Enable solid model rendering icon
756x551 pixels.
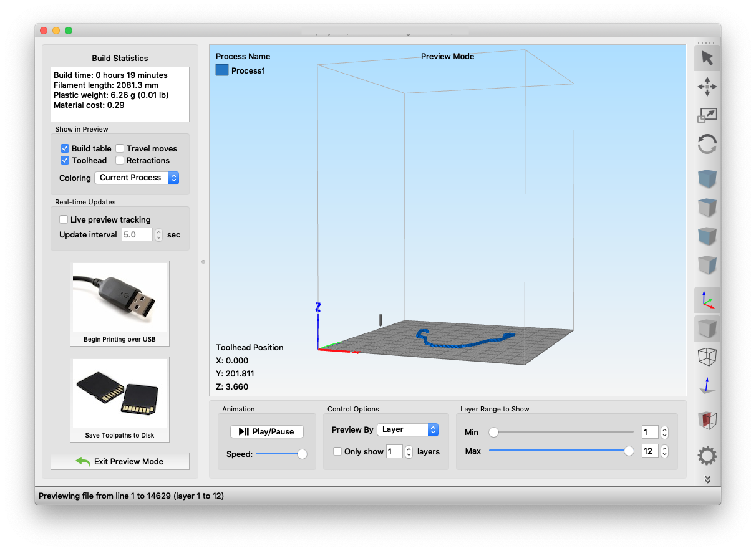[707, 328]
